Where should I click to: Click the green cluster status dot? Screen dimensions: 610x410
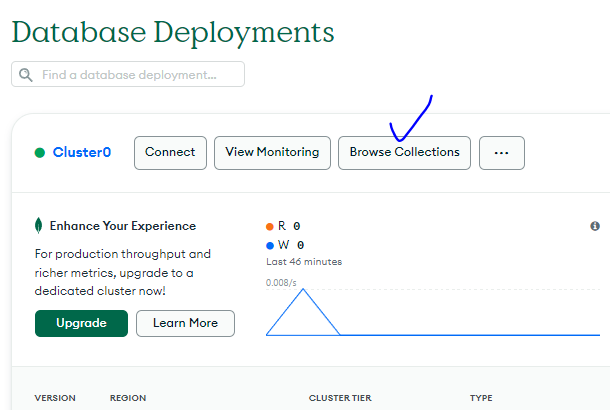(x=40, y=152)
